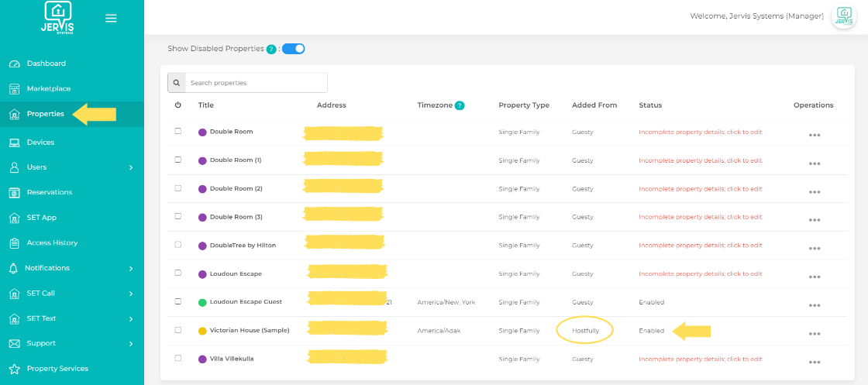Click the Notifications bell icon
868x385 pixels.
[x=14, y=268]
